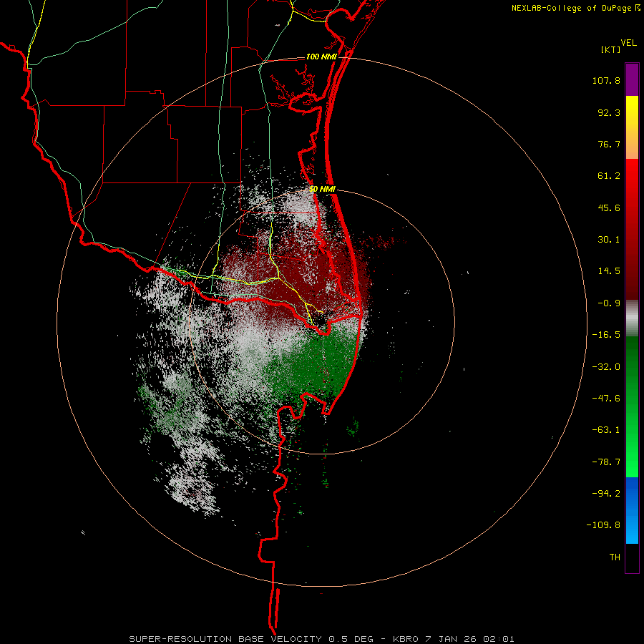Click the 45.6 legend value
644x644 pixels.
click(x=609, y=208)
